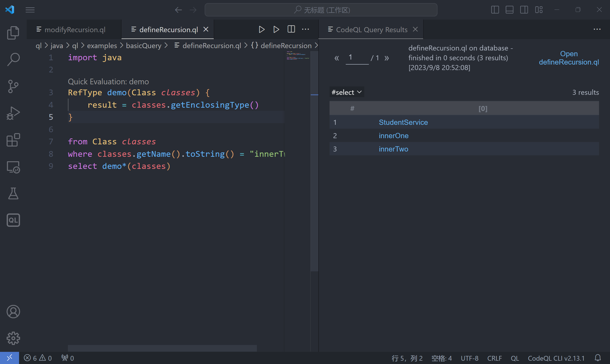
Task: Open the Run and Debug view
Action: [x=13, y=113]
